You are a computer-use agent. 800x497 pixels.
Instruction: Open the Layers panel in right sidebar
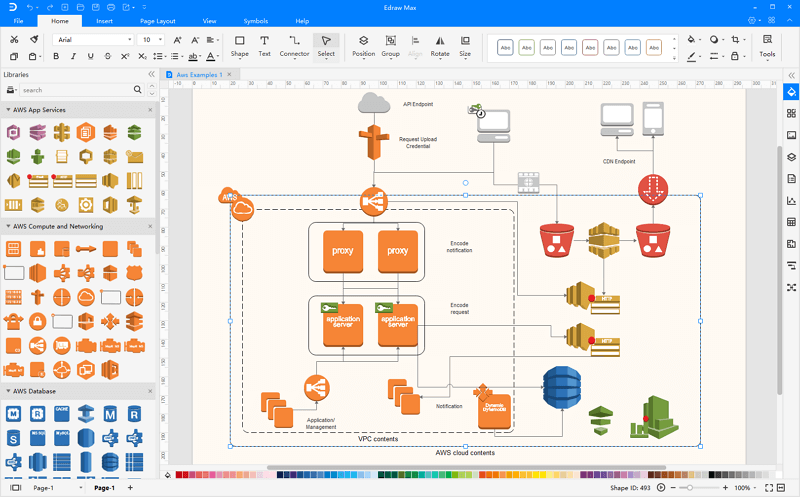pyautogui.click(x=791, y=157)
